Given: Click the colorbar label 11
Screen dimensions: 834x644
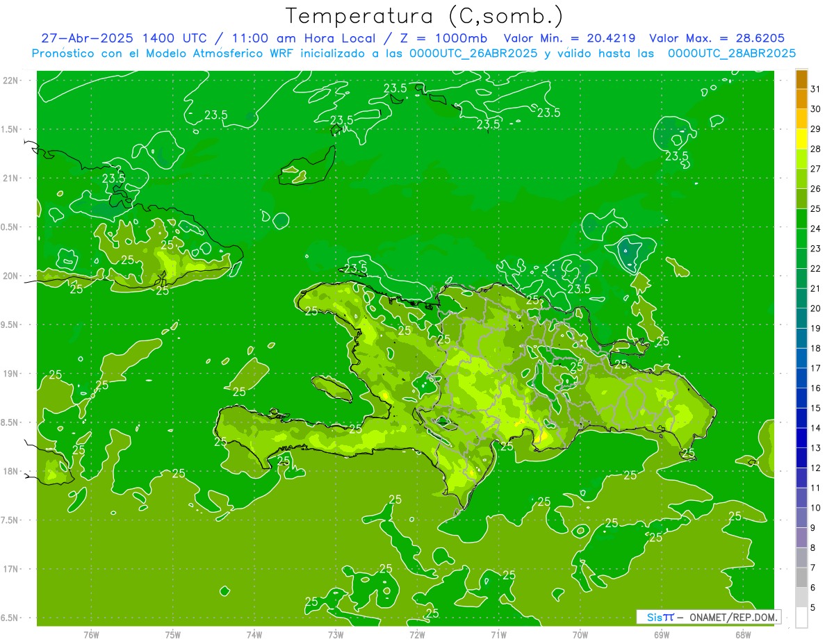Looking at the screenshot, I should pyautogui.click(x=815, y=488).
